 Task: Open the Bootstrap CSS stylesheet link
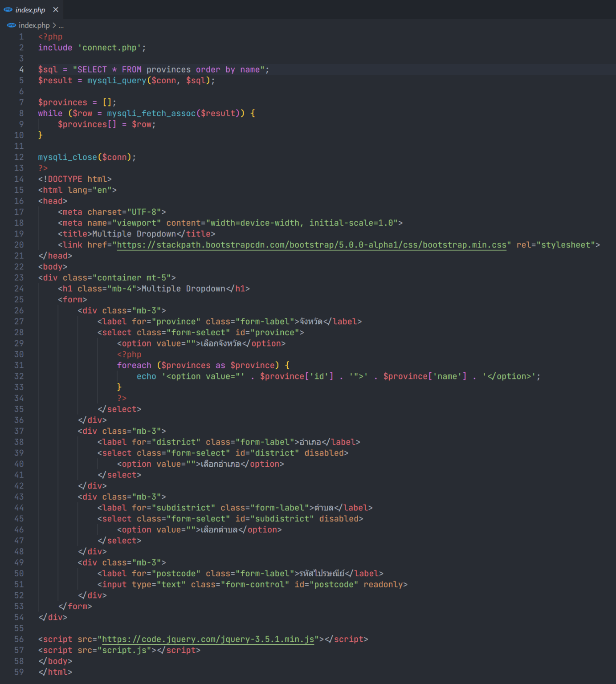tap(311, 244)
